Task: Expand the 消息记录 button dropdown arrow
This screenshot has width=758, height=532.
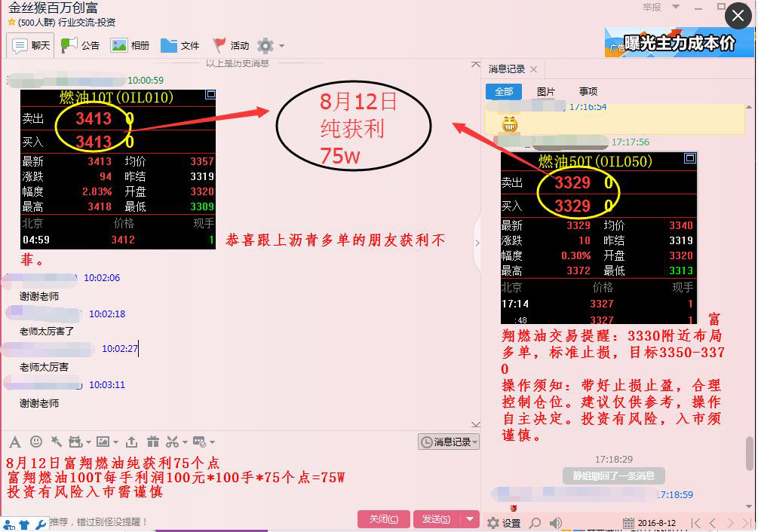Action: click(x=475, y=442)
